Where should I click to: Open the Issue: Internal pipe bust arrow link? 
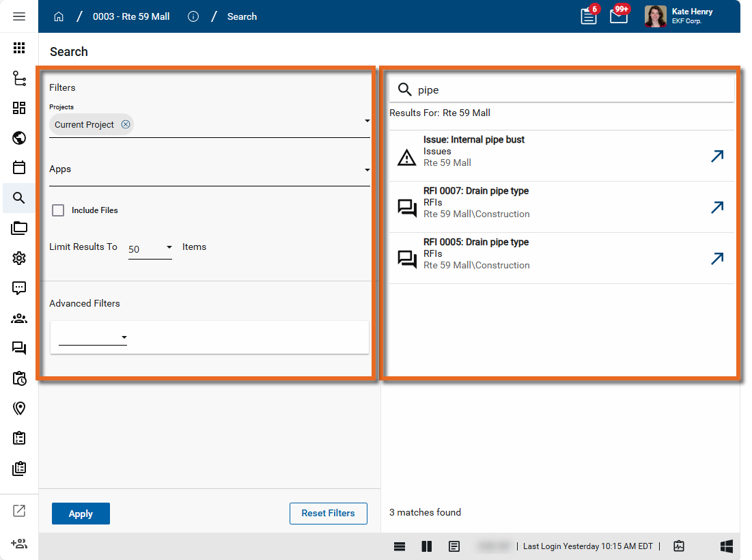point(716,156)
